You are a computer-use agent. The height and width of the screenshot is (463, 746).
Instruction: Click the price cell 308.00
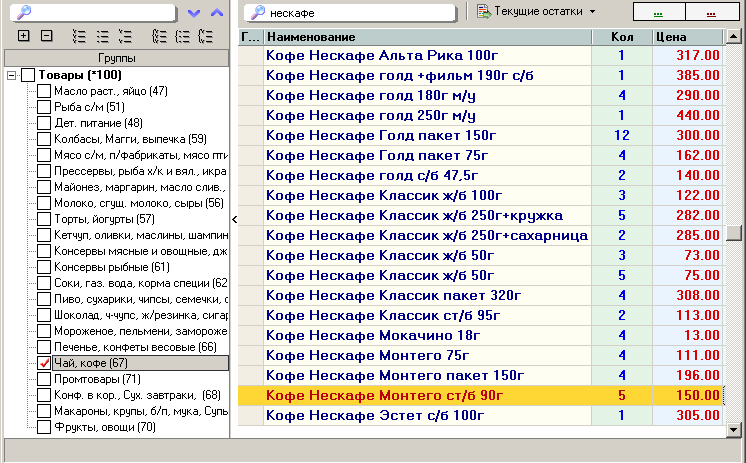pyautogui.click(x=687, y=295)
